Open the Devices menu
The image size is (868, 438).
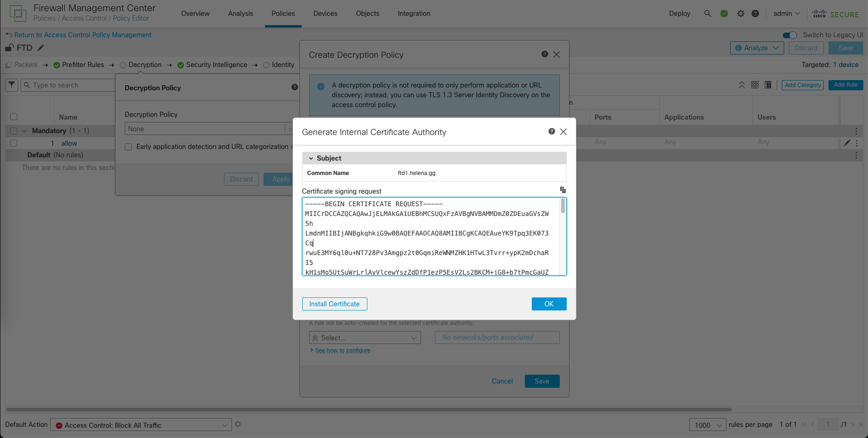325,13
